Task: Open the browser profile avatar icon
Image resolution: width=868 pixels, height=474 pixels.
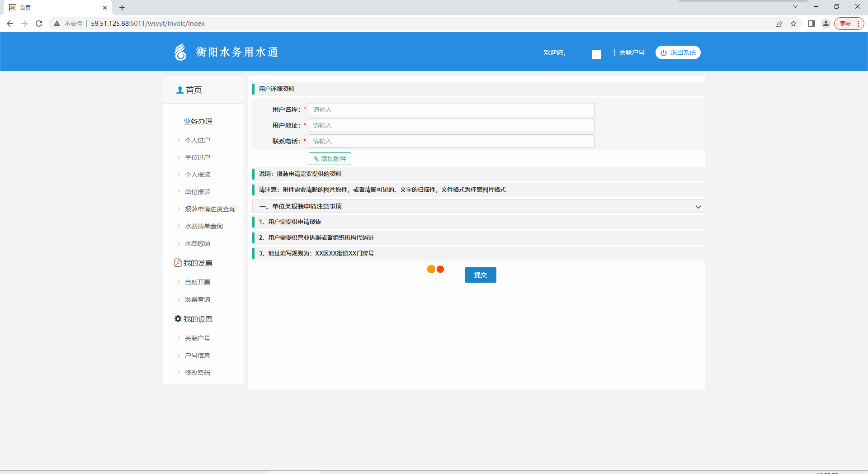Action: coord(826,24)
